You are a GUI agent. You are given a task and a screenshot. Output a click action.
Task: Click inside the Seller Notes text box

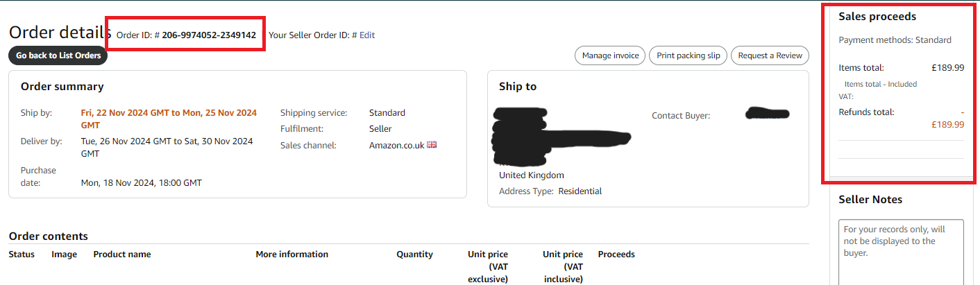pos(901,252)
